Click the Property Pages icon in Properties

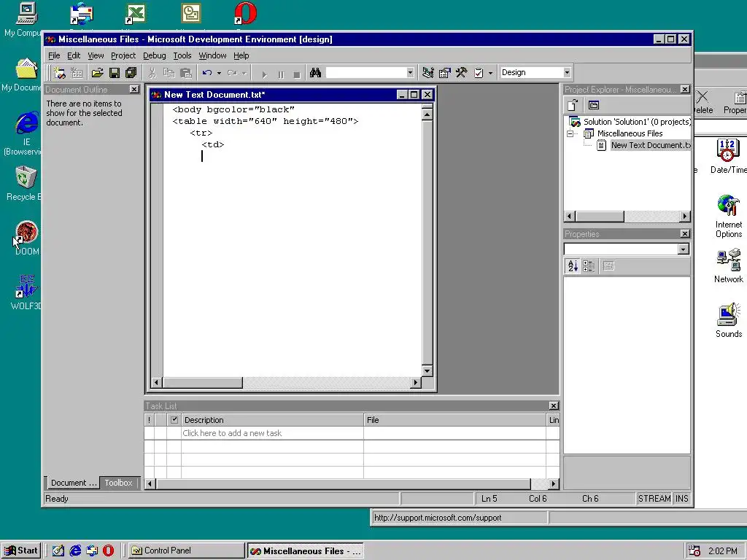608,265
